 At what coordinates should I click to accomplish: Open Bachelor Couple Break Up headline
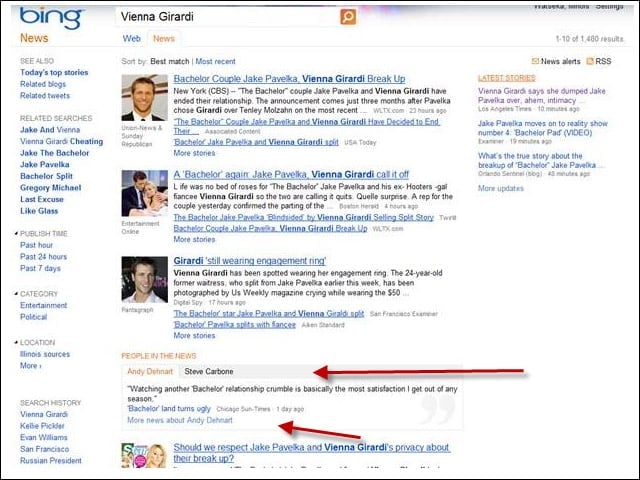click(x=289, y=79)
